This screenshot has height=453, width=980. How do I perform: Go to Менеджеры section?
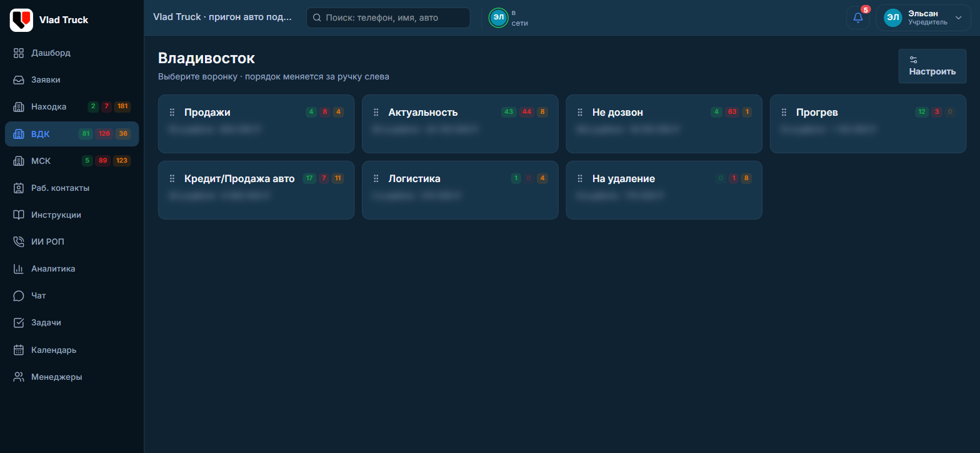click(x=72, y=377)
